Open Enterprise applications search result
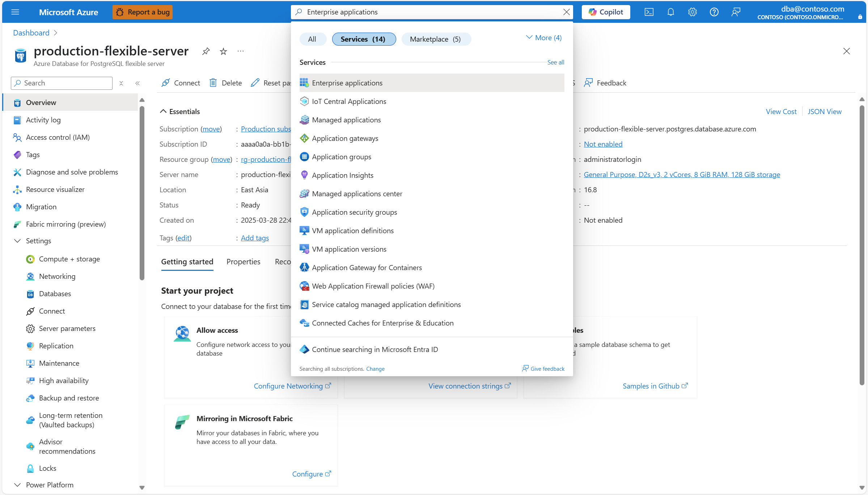This screenshot has height=495, width=868. coord(347,83)
